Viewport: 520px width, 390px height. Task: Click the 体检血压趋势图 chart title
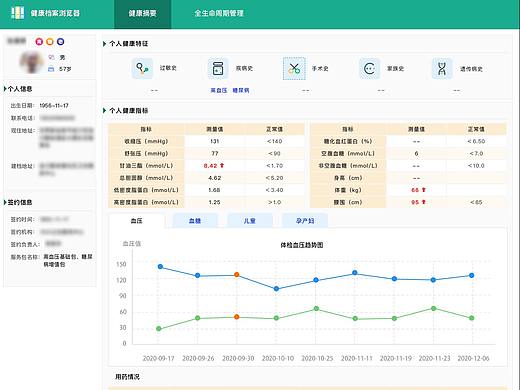pyautogui.click(x=302, y=245)
